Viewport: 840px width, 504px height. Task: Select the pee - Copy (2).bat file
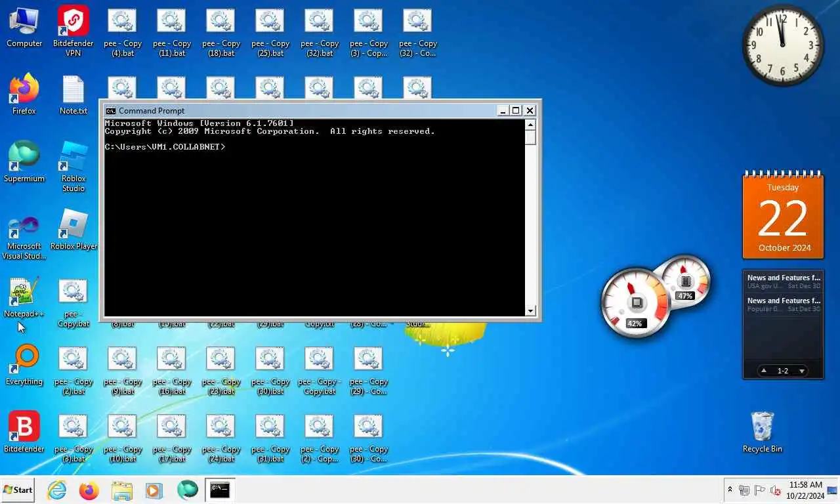[73, 371]
